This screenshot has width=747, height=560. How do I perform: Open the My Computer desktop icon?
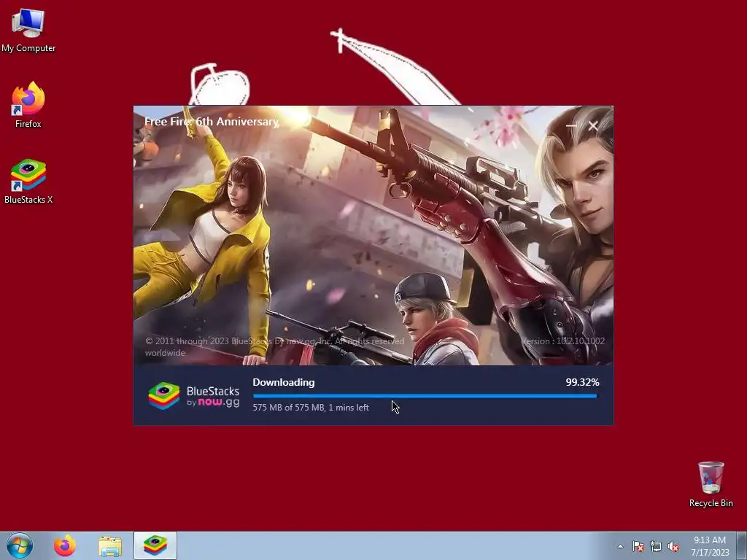[28, 29]
